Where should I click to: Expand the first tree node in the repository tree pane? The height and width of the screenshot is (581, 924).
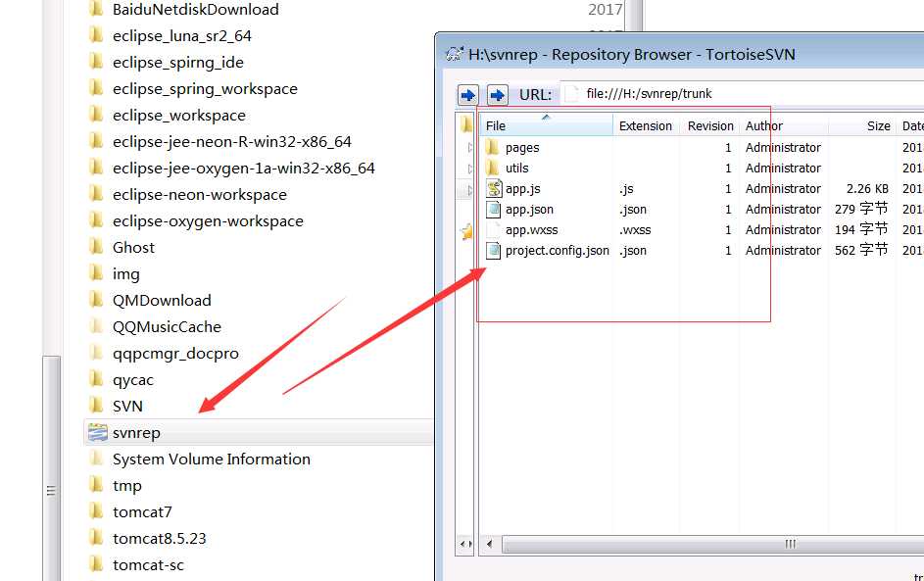(x=469, y=147)
